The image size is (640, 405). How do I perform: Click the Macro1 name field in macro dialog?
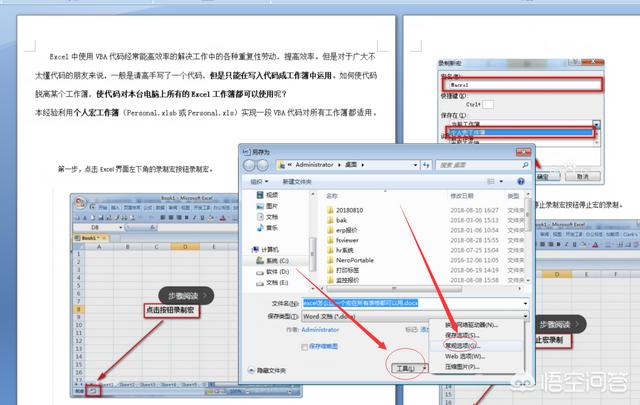(522, 85)
